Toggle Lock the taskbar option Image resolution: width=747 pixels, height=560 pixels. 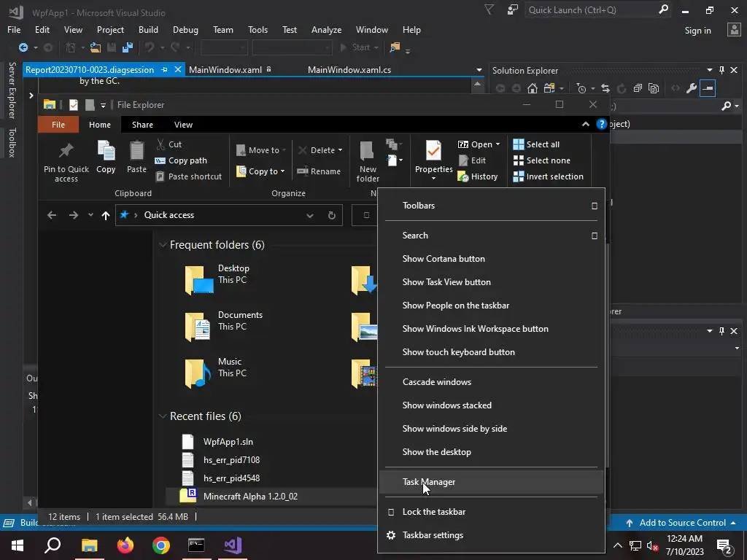tap(491, 512)
